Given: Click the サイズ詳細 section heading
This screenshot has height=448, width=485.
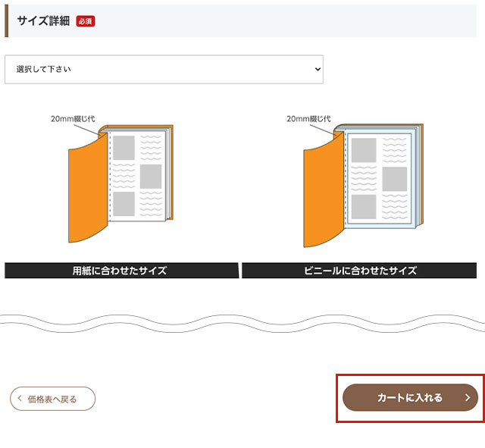Looking at the screenshot, I should click(42, 21).
